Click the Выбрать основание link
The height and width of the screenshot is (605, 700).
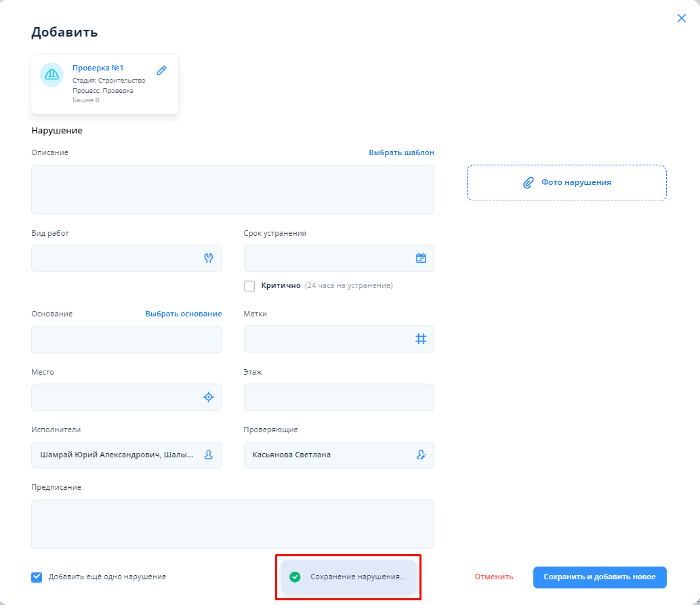click(183, 314)
